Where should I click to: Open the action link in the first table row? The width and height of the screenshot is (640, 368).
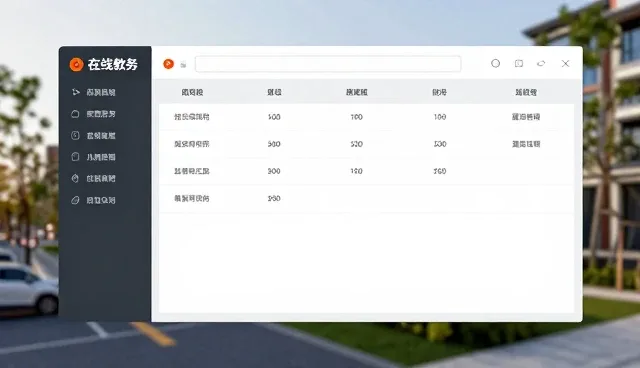526,117
